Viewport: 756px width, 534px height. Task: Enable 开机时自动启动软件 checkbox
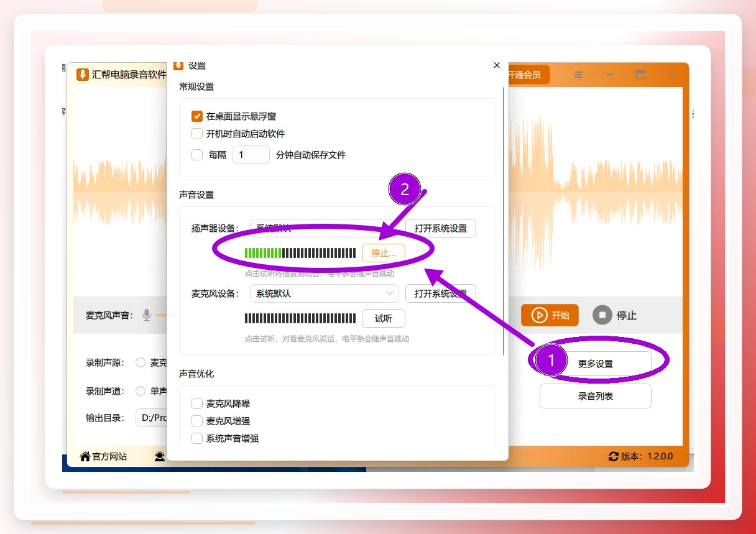tap(197, 134)
